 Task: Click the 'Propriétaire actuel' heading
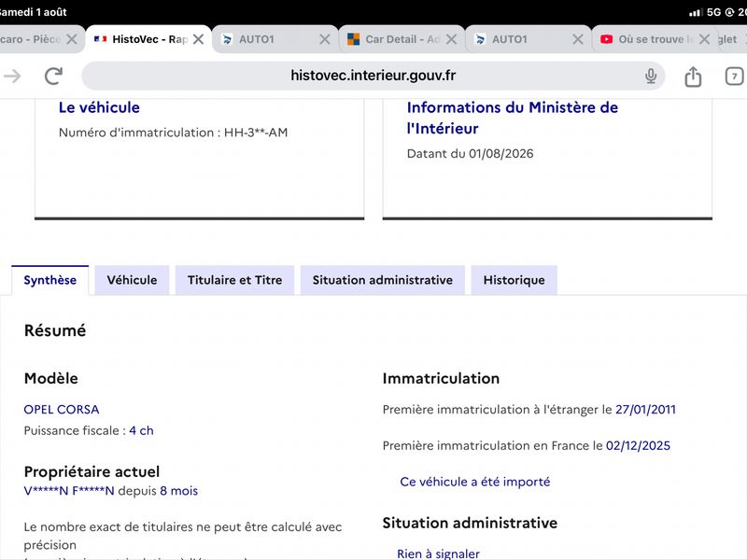point(92,472)
